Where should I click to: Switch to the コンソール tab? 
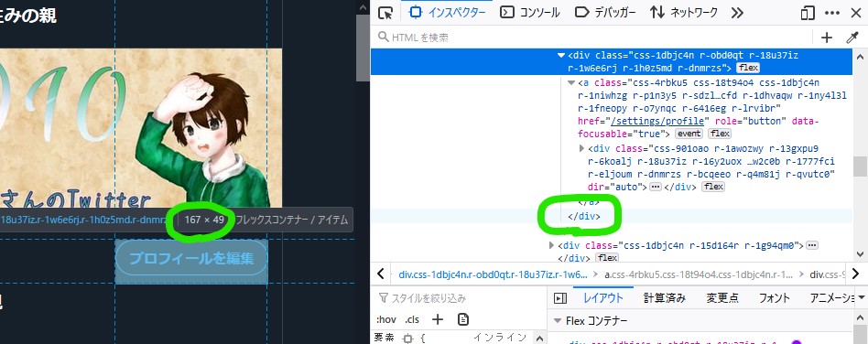[x=530, y=12]
